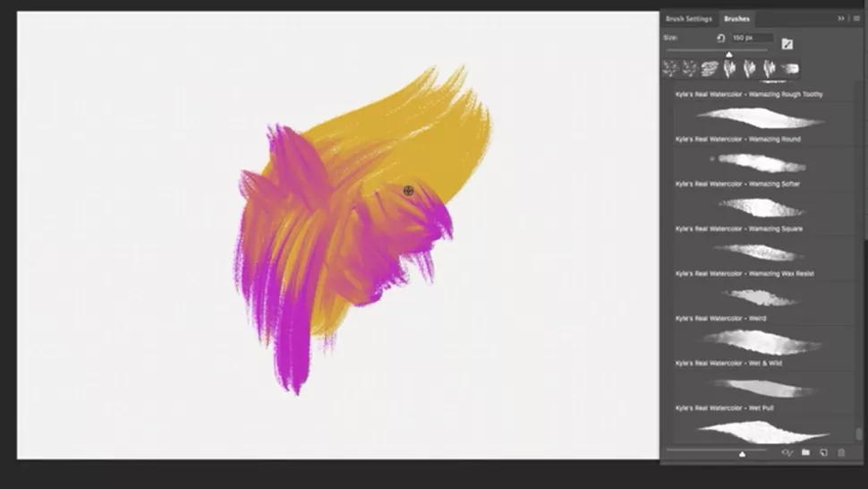Pick the first recent brush thumbnail
This screenshot has height=489, width=868.
(670, 69)
